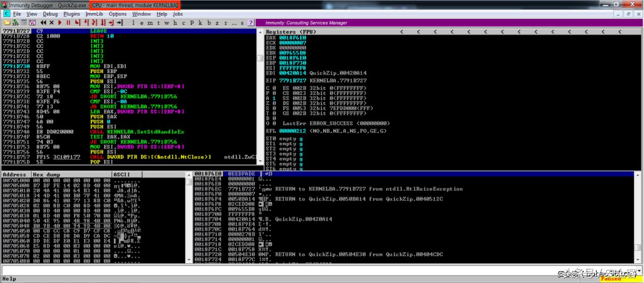The width and height of the screenshot is (644, 283).
Task: Open call stack with 'k' button
Action: 200,23
